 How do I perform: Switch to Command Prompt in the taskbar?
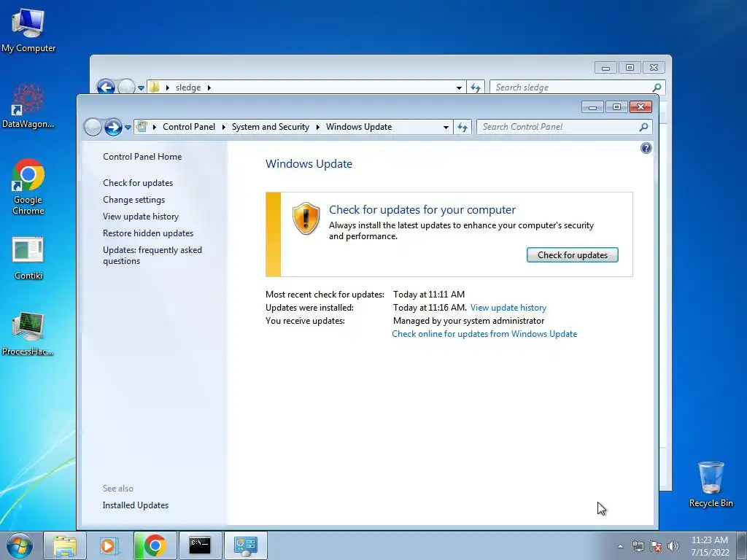200,545
